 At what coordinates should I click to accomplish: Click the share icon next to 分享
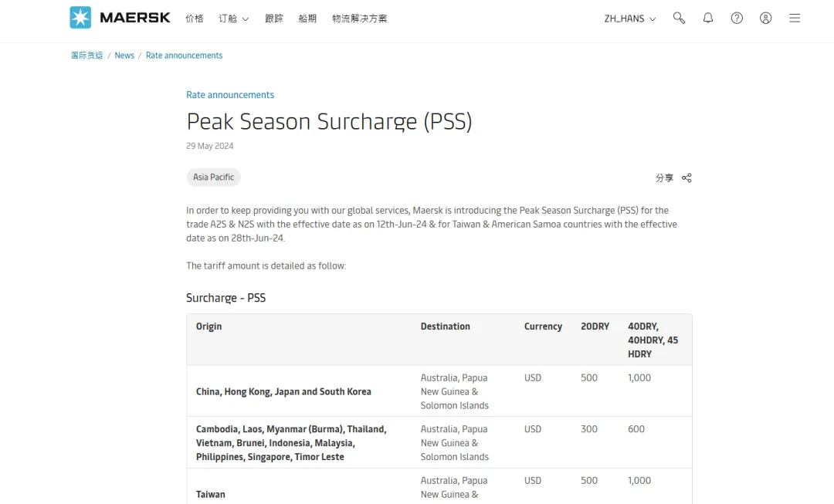pos(687,178)
